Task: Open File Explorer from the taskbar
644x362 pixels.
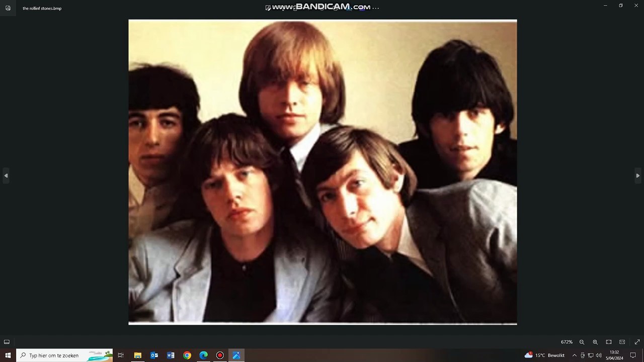Action: [x=137, y=355]
